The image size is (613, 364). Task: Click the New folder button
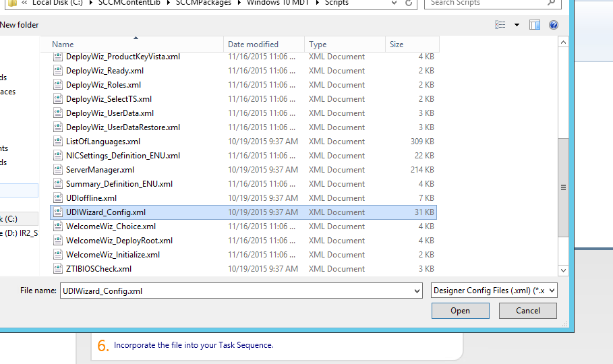[19, 25]
